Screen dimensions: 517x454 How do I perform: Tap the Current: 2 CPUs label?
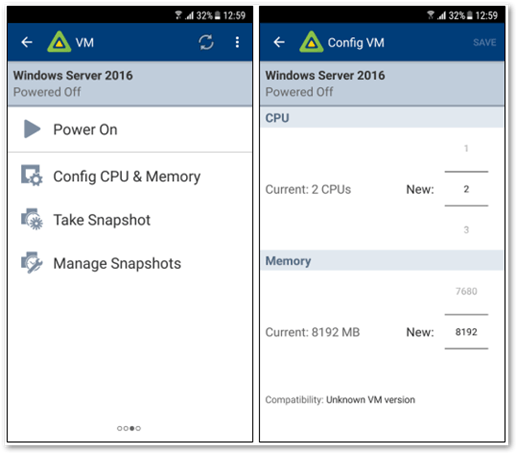pyautogui.click(x=308, y=189)
